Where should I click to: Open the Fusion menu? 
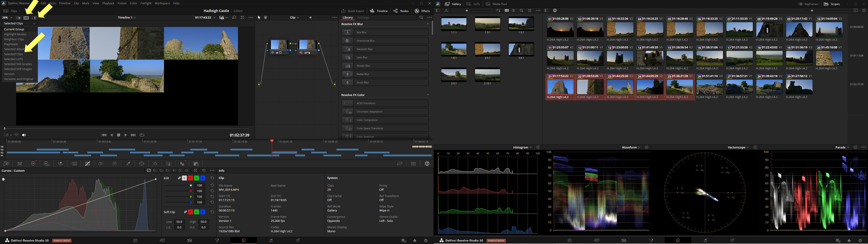pos(122,3)
